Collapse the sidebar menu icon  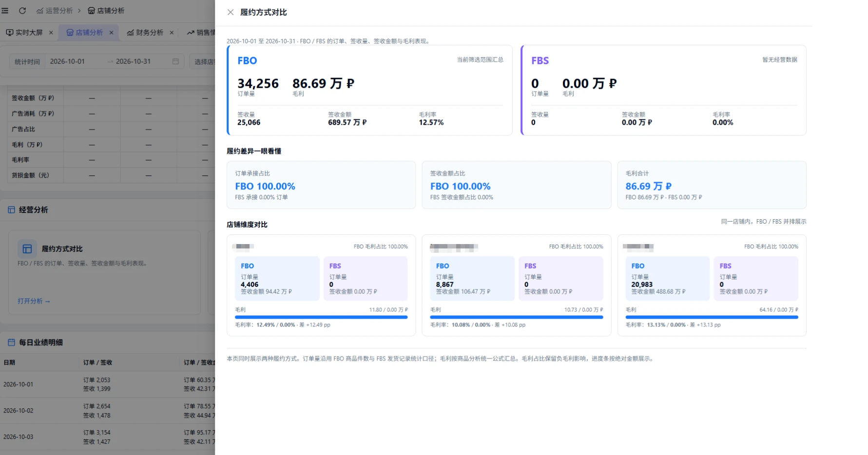click(5, 10)
